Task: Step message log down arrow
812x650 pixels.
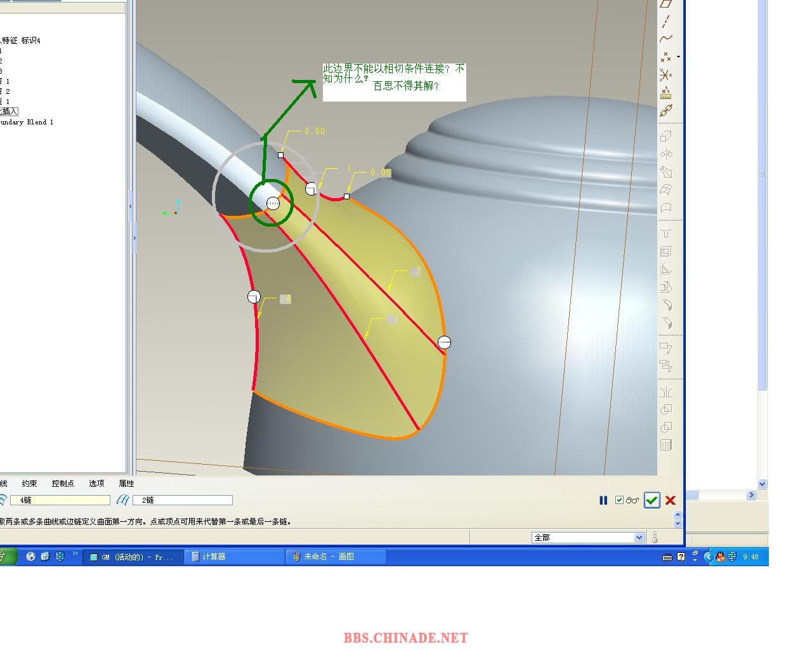Action: [x=678, y=524]
